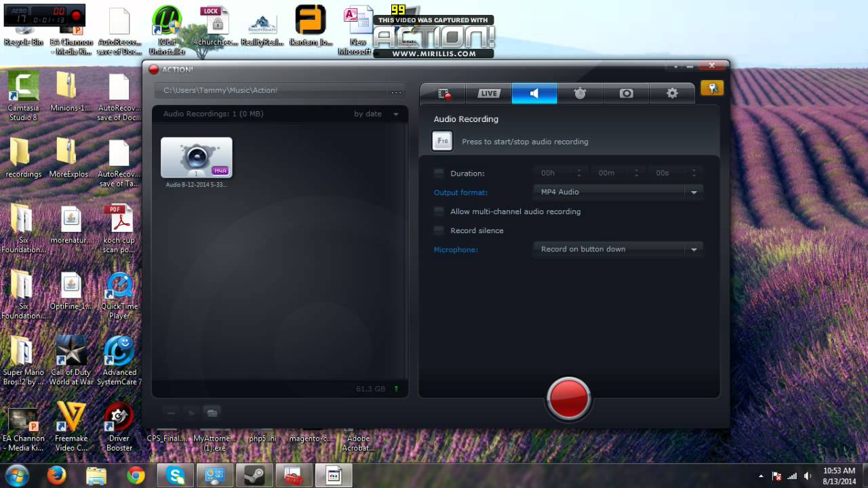
Task: Open Windows Explorer from the taskbar
Action: pos(96,476)
